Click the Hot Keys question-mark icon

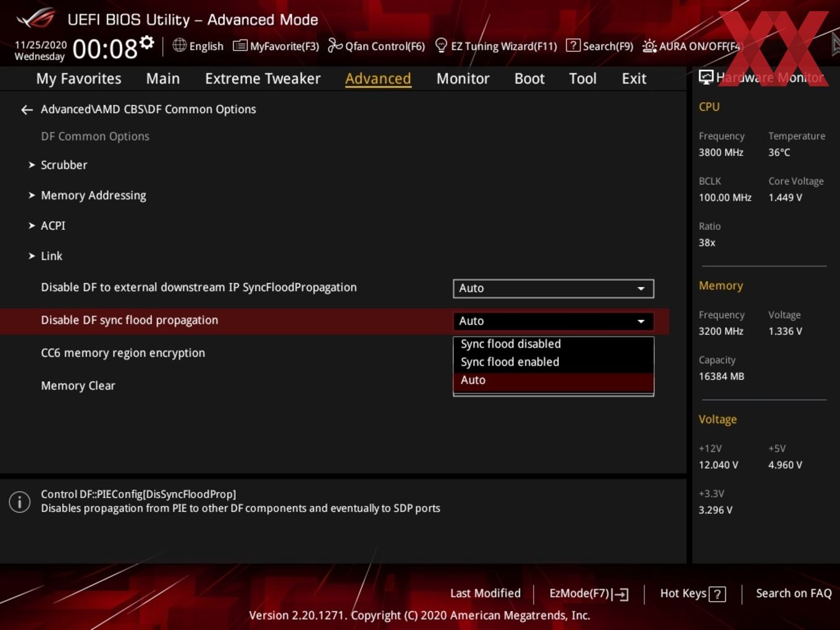pos(717,594)
